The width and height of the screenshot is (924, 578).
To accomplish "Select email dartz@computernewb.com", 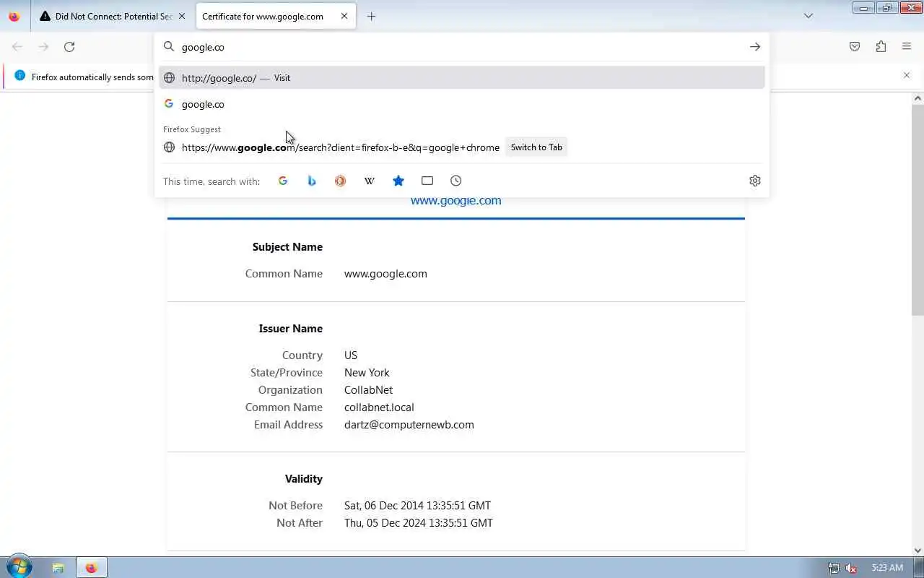I will click(409, 425).
